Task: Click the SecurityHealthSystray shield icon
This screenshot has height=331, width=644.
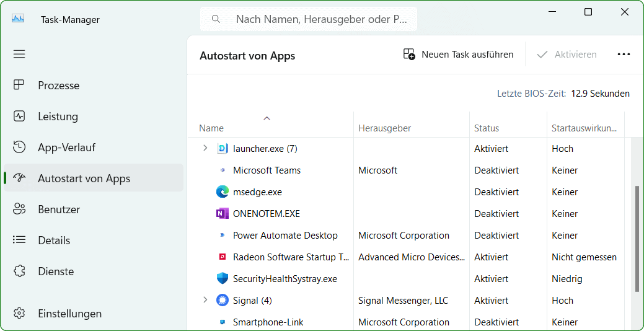Action: [x=223, y=279]
